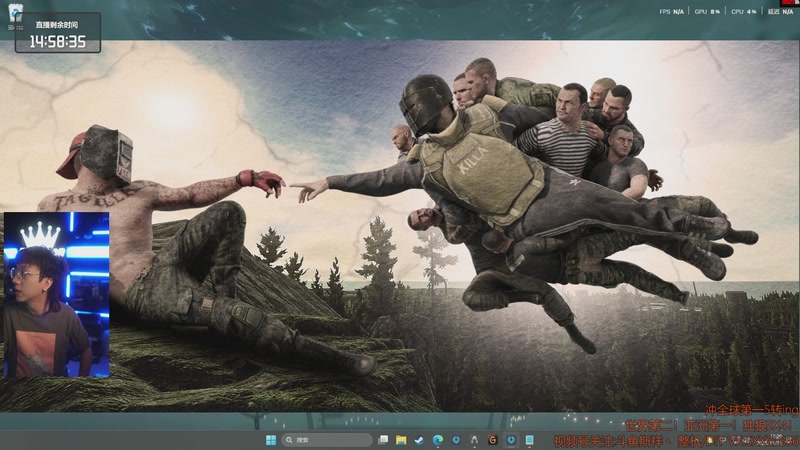The height and width of the screenshot is (450, 800).
Task: Open the orange G taskbar app
Action: coord(492,440)
